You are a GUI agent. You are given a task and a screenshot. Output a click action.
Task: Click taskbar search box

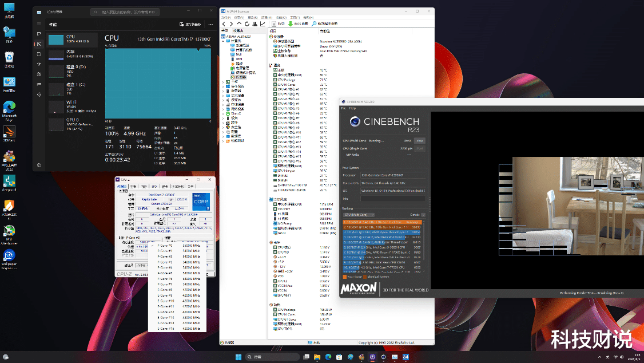pos(272,357)
